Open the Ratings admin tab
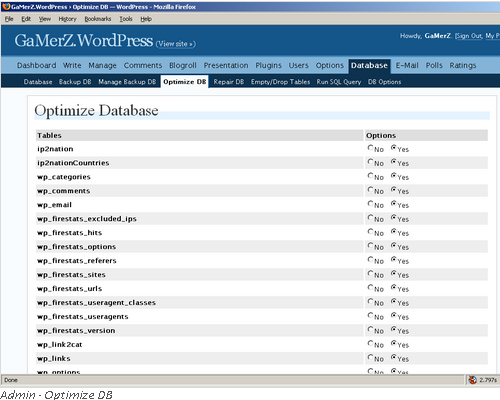500x400 pixels. (463, 65)
